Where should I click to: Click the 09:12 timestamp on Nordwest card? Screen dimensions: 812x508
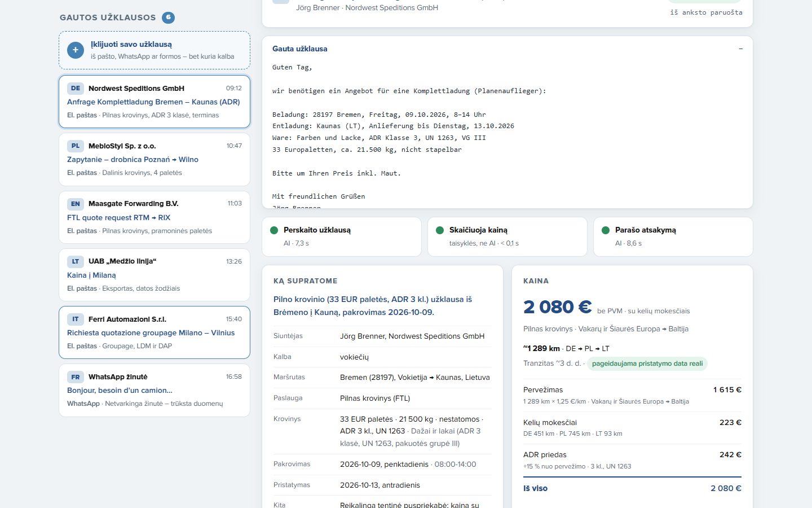(x=234, y=88)
